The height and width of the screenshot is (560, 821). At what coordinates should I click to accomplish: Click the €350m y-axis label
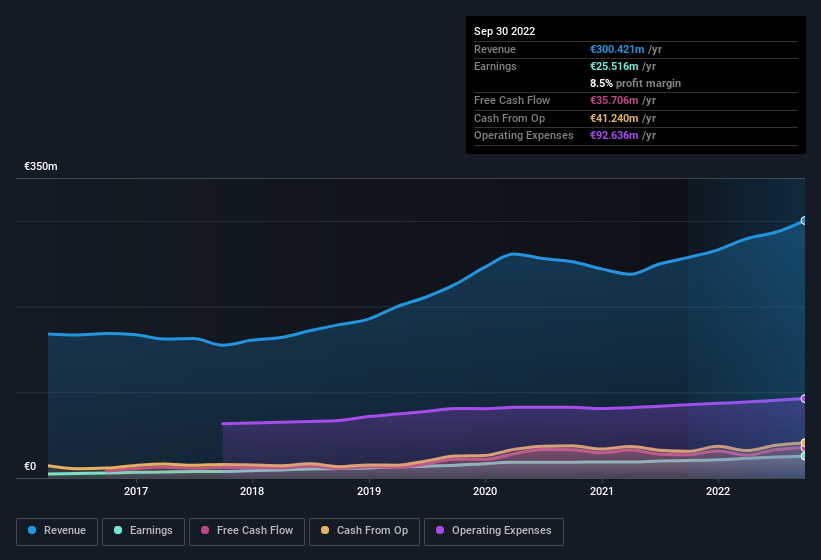pyautogui.click(x=41, y=166)
